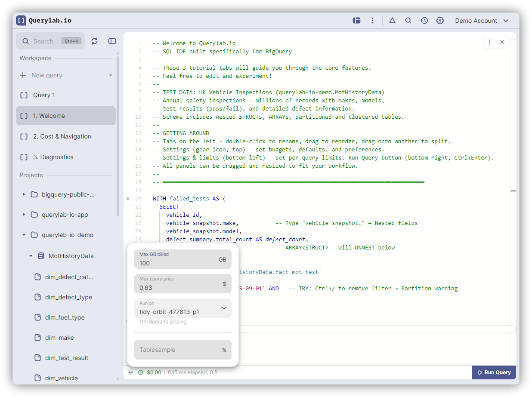Click the Run Query button
The image size is (532, 397).
pyautogui.click(x=494, y=372)
